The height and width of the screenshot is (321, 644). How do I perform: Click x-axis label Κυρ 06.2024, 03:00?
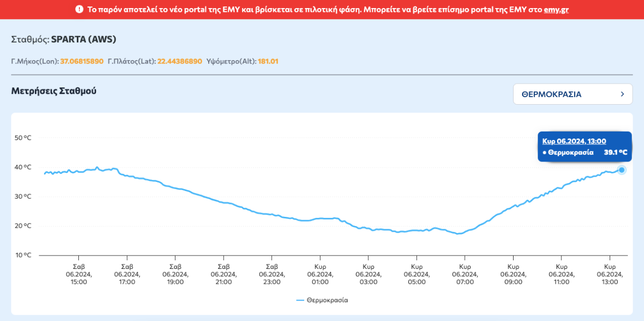[x=369, y=274]
